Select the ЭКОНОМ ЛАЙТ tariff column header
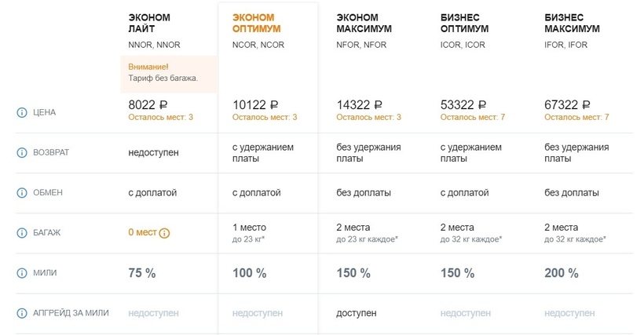The height and width of the screenshot is (335, 644). (x=149, y=23)
